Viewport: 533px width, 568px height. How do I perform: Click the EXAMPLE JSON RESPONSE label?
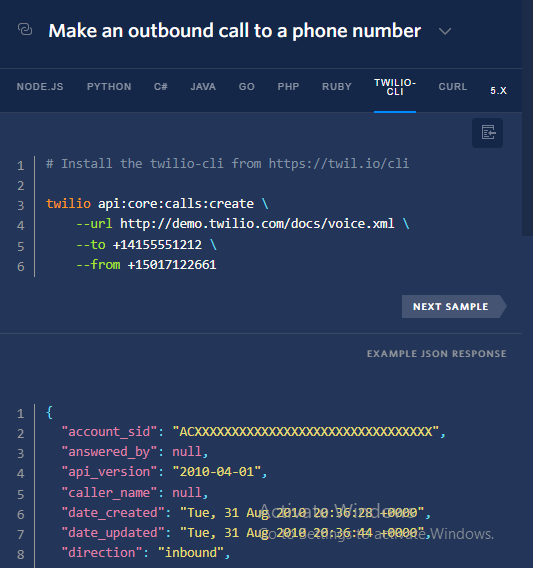[437, 354]
